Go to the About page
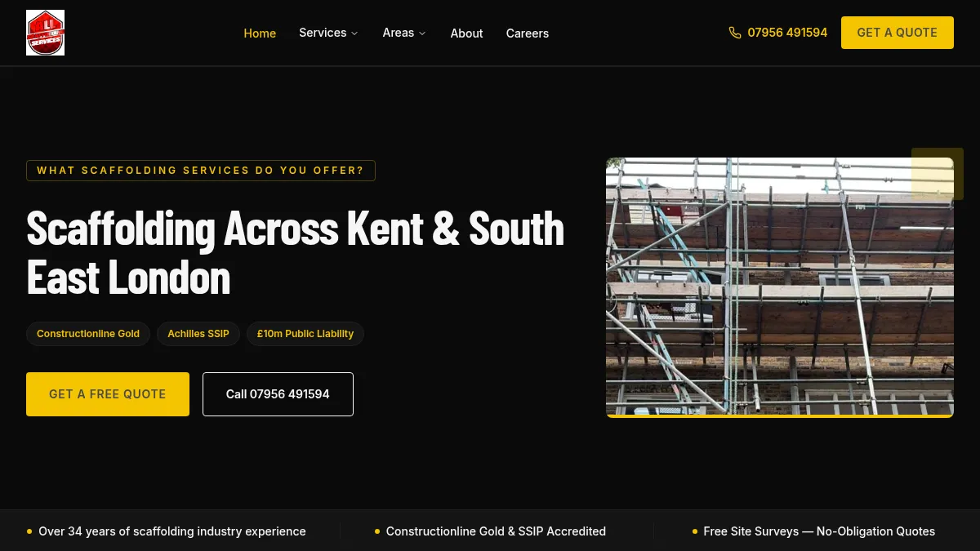The width and height of the screenshot is (980, 551). click(466, 33)
